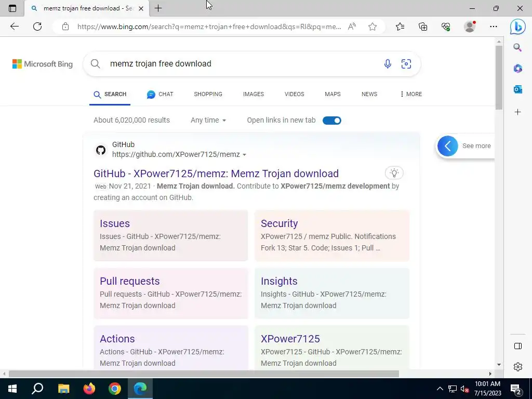Open GitHub XPower7125/memz result title
Viewport: 532px width, 399px height.
tap(216, 174)
